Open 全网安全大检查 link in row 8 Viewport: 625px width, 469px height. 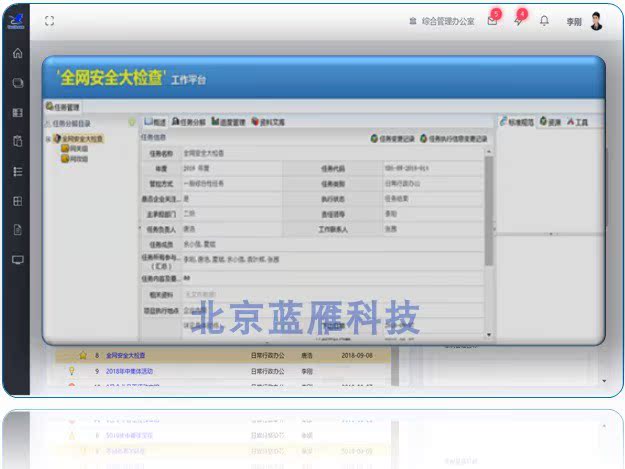pyautogui.click(x=125, y=355)
